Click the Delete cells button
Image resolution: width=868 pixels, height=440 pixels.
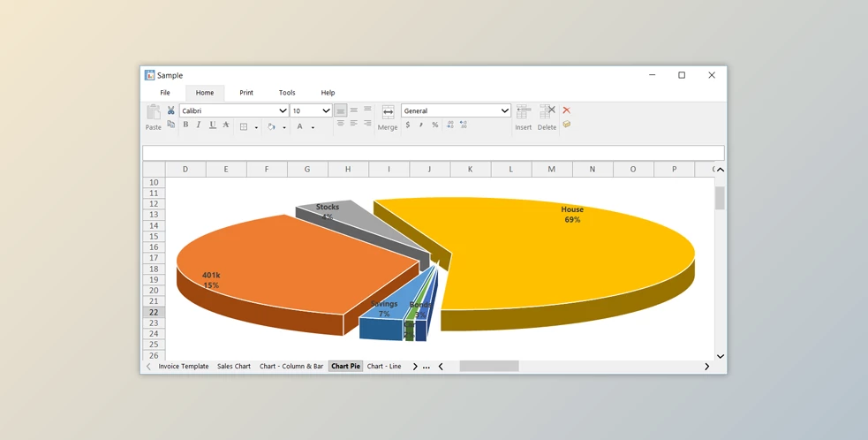pos(547,118)
